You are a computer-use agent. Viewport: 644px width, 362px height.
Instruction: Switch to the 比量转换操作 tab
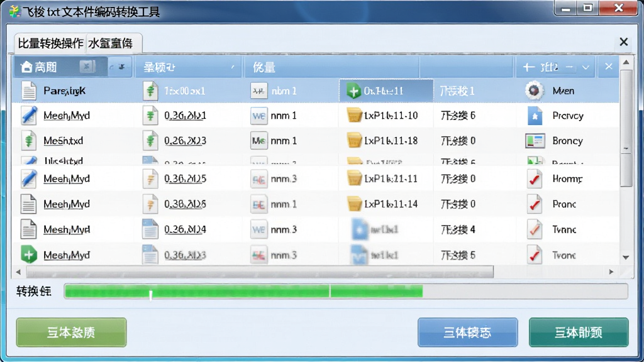(50, 43)
